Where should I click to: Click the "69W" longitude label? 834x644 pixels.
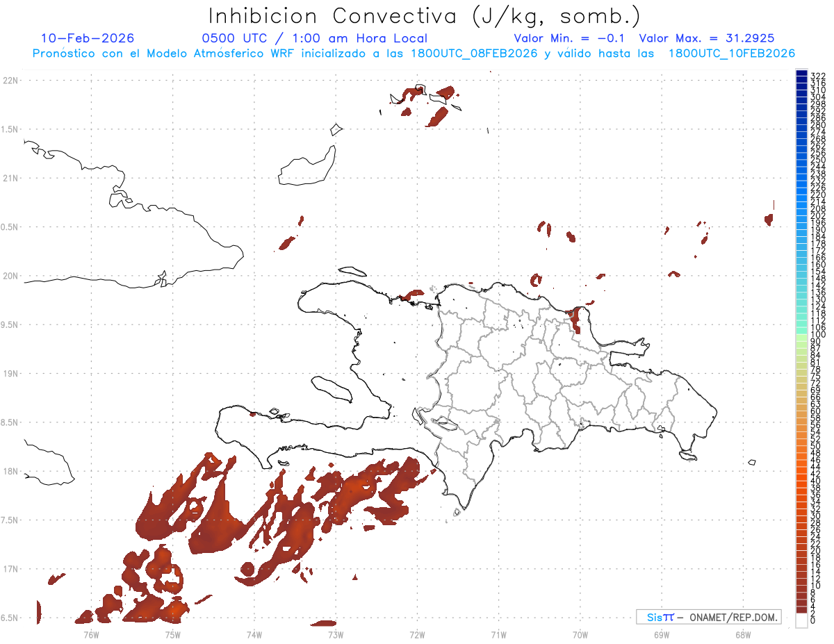pyautogui.click(x=662, y=634)
